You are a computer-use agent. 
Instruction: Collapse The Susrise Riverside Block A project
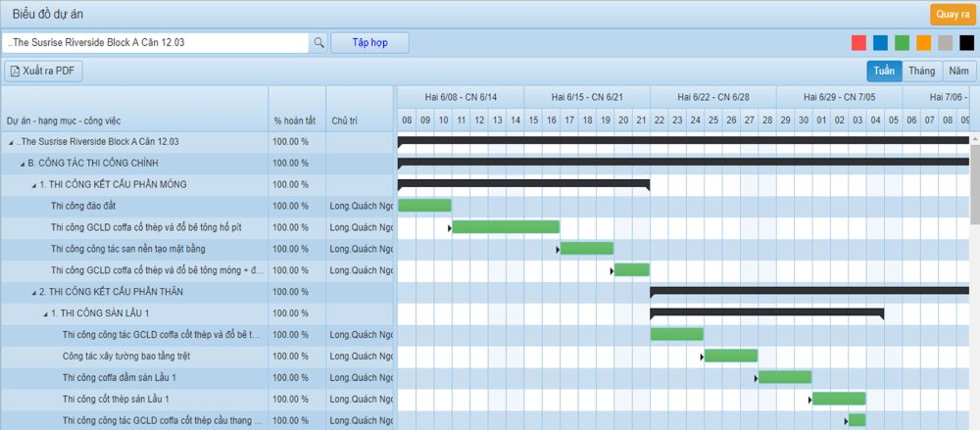pyautogui.click(x=10, y=141)
